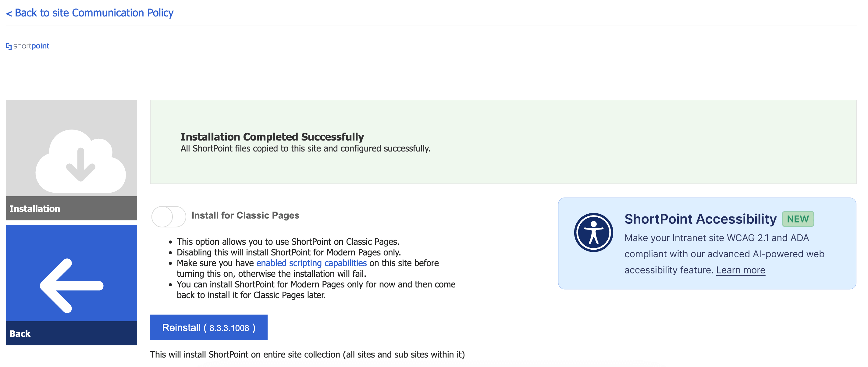
Task: Open the enabled scripting capabilities link
Action: [x=311, y=263]
